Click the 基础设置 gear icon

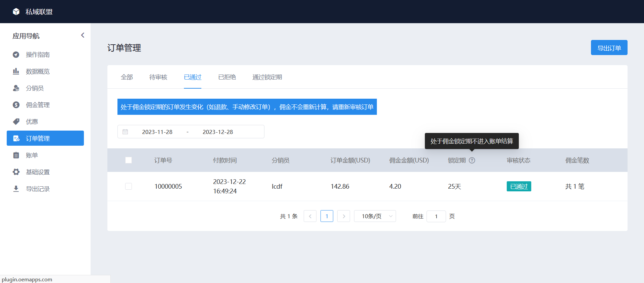coord(16,172)
